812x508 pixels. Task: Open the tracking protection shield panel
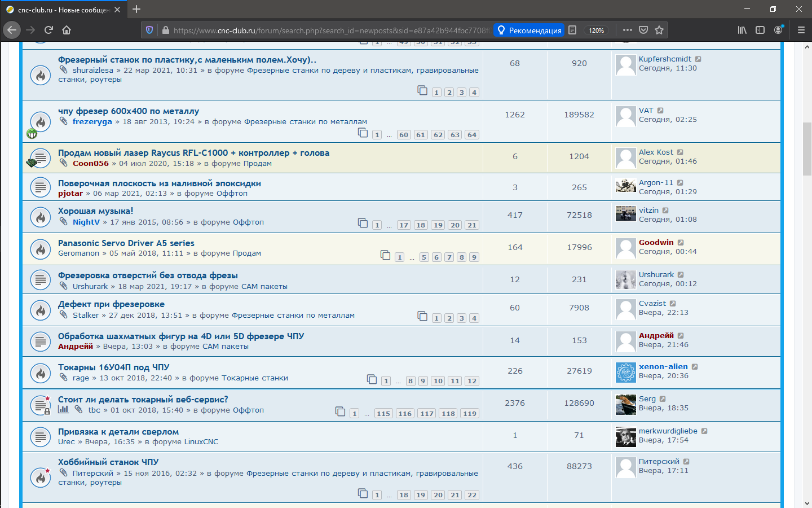[x=149, y=30]
